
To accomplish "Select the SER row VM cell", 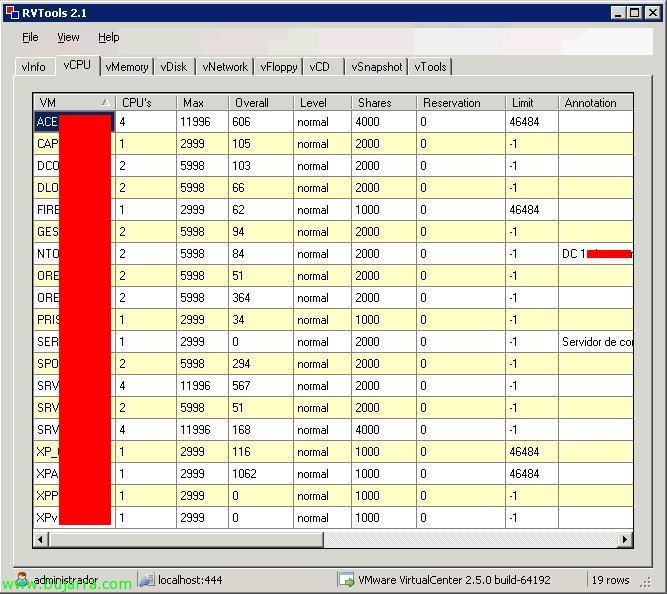I will point(74,342).
